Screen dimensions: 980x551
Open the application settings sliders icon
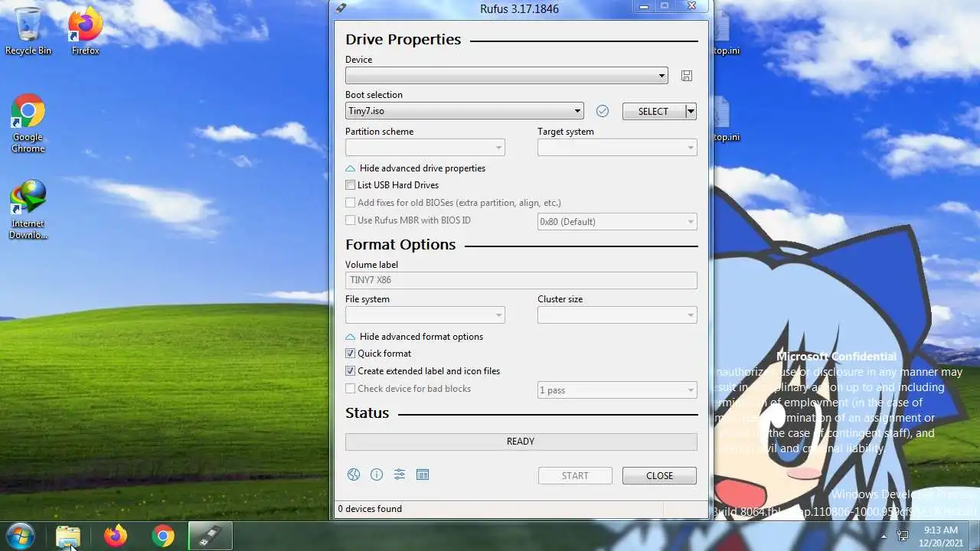click(400, 474)
